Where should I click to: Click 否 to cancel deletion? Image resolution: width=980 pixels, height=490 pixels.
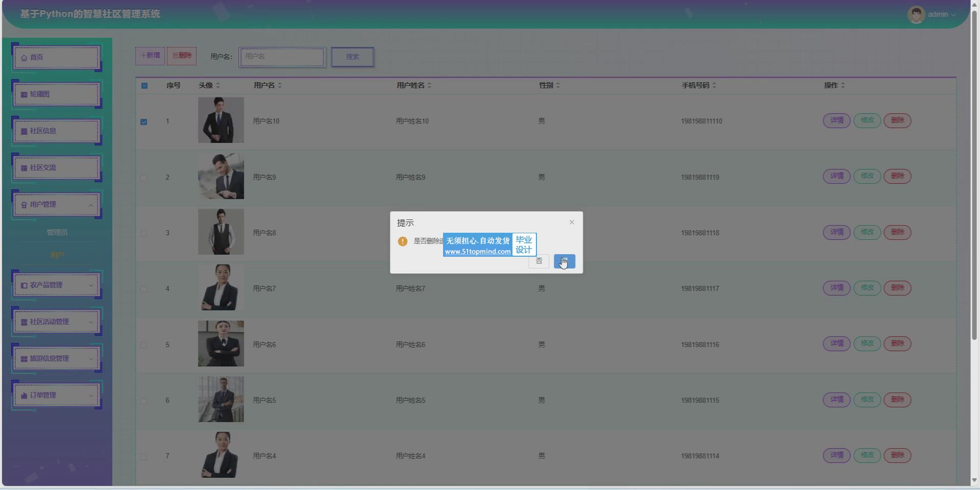(x=538, y=261)
